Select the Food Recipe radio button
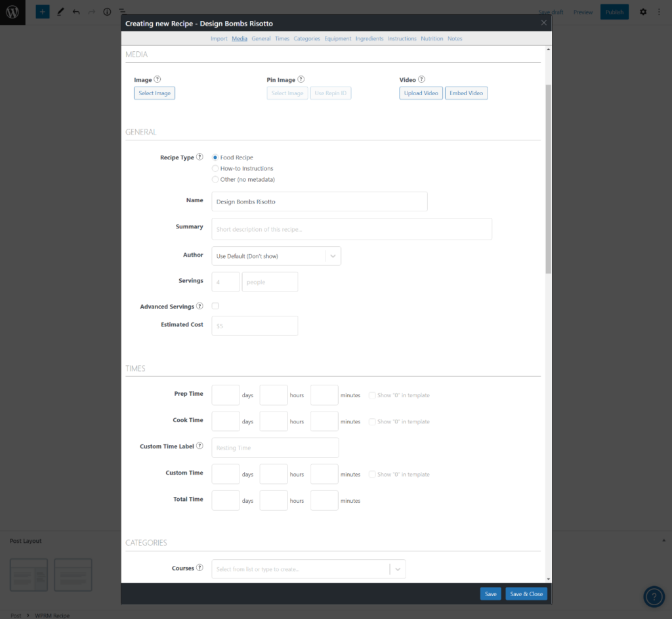 (x=215, y=158)
